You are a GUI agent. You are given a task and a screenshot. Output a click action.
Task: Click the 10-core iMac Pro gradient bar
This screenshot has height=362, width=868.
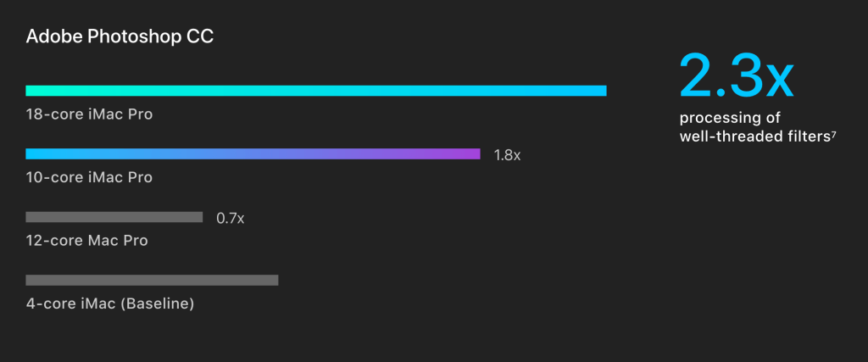pyautogui.click(x=253, y=154)
